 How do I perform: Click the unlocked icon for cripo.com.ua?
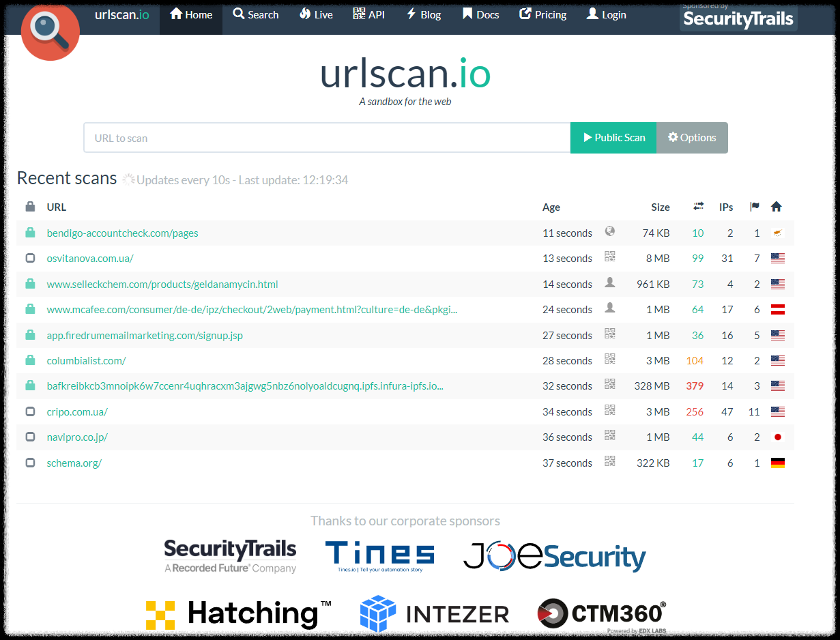tap(30, 412)
